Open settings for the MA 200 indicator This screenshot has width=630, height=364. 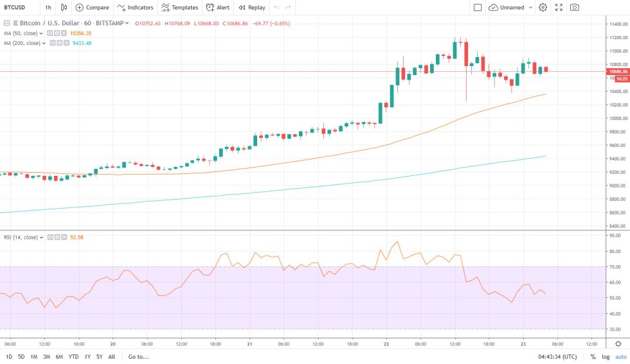[x=59, y=43]
